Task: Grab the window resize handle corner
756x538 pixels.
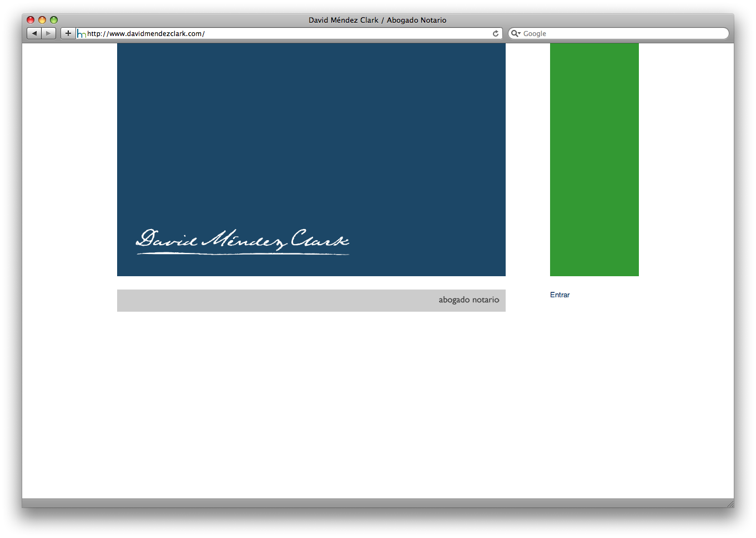Action: 730,504
